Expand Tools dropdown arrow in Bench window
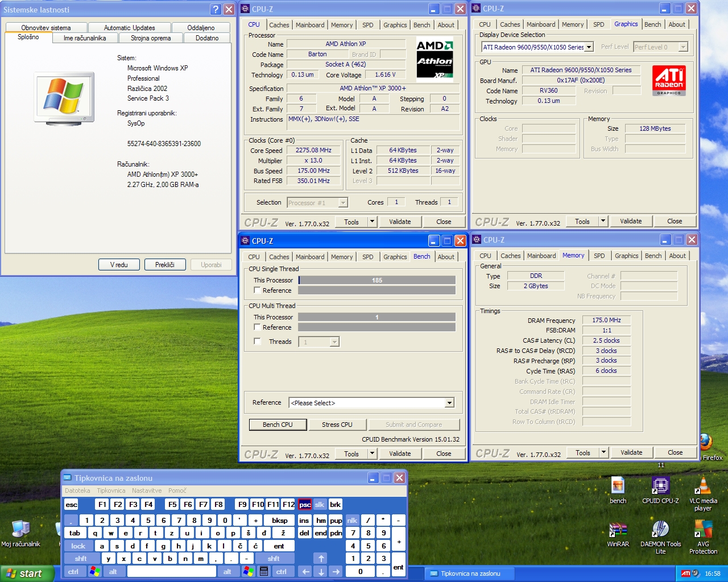This screenshot has width=728, height=582. point(373,454)
